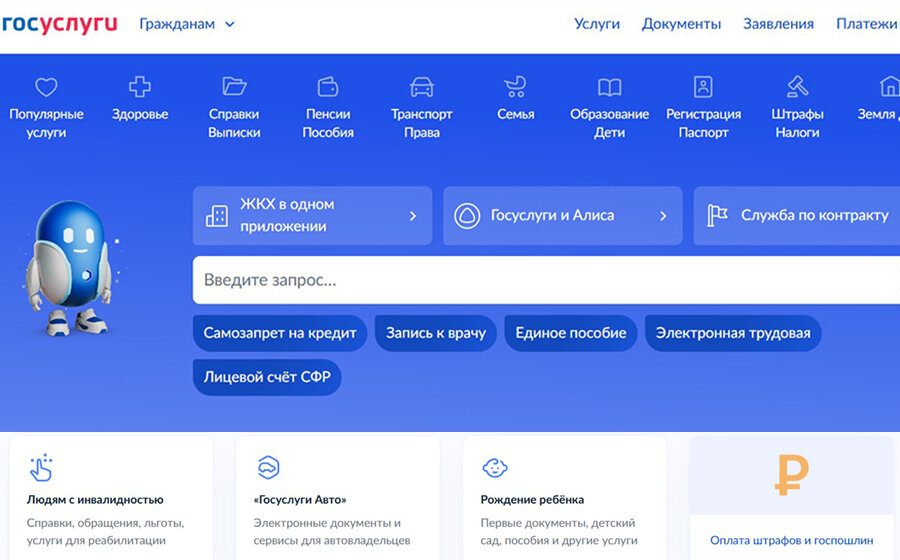
Task: Click the Запись к врачу button
Action: 436,333
